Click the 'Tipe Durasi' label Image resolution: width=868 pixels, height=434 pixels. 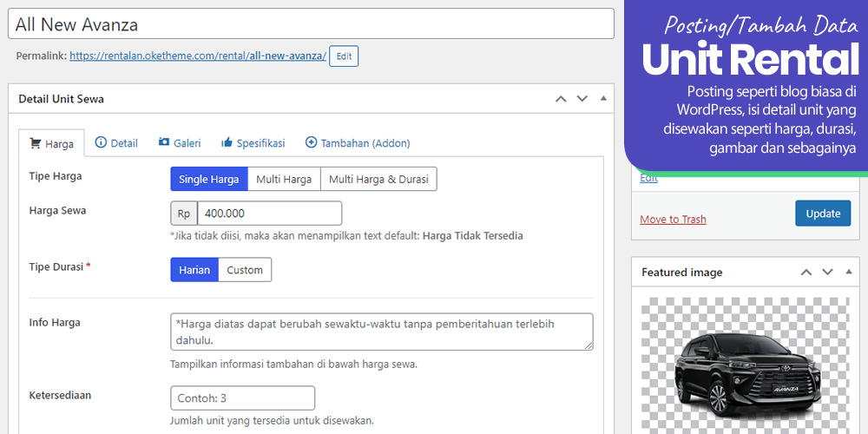(x=56, y=266)
